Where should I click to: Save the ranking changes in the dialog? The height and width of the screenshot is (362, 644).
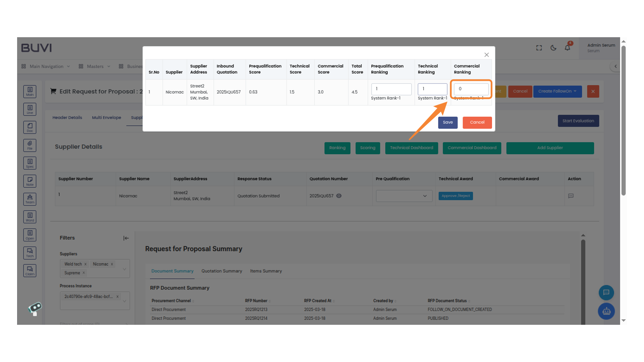[447, 122]
